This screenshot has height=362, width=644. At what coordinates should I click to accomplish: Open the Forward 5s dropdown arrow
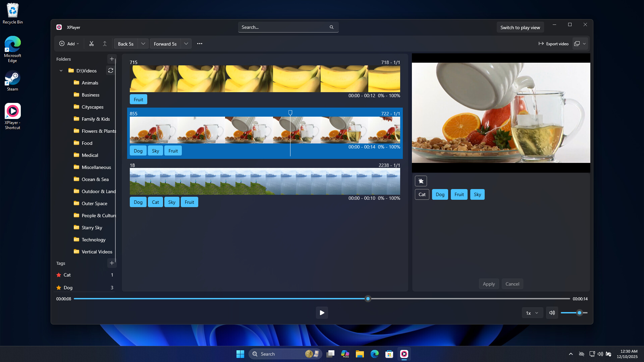pyautogui.click(x=186, y=44)
